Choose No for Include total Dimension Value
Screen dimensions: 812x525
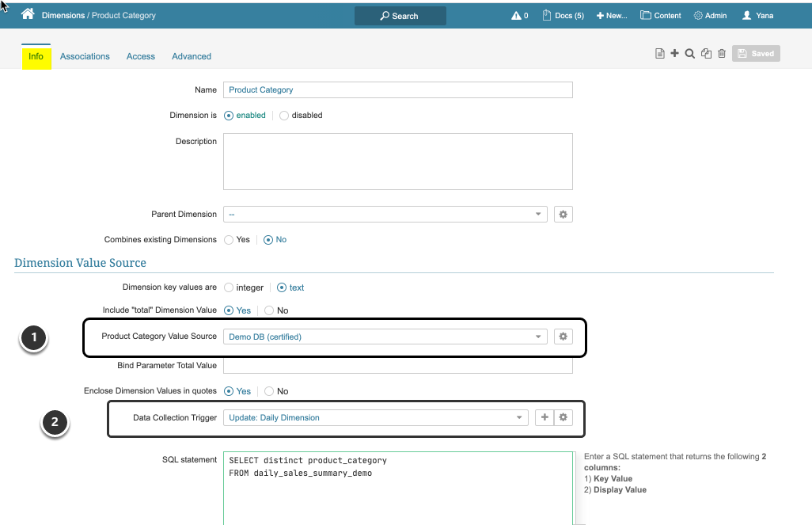pyautogui.click(x=269, y=311)
